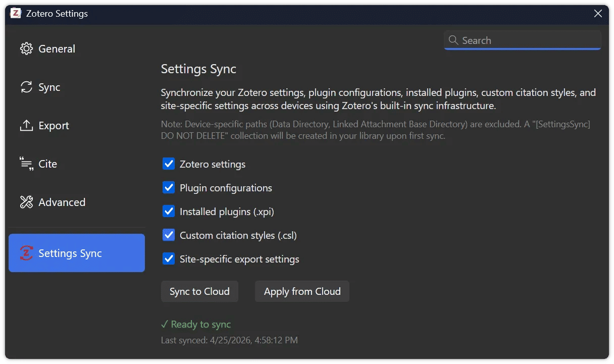The image size is (614, 364).
Task: Click the red Settings Sync icon
Action: point(26,253)
